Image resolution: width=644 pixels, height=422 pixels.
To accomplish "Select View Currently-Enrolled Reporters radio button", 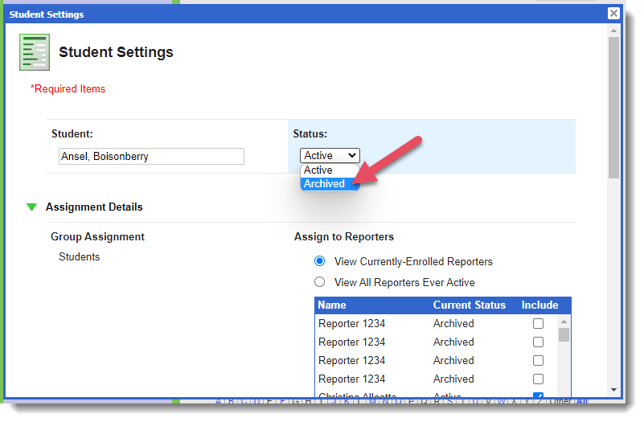I will click(x=320, y=261).
